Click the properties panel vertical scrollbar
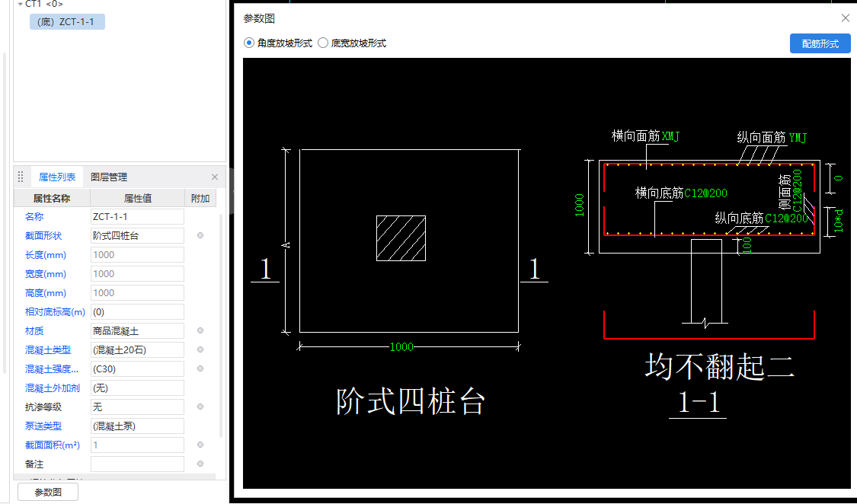This screenshot has width=857, height=504. (x=221, y=325)
